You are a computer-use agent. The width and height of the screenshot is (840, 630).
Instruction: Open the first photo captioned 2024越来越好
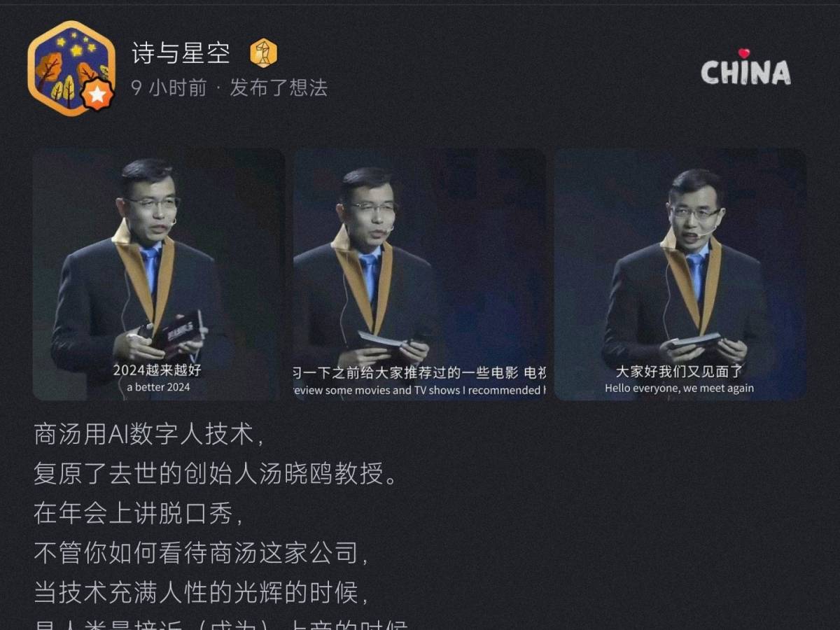158,274
